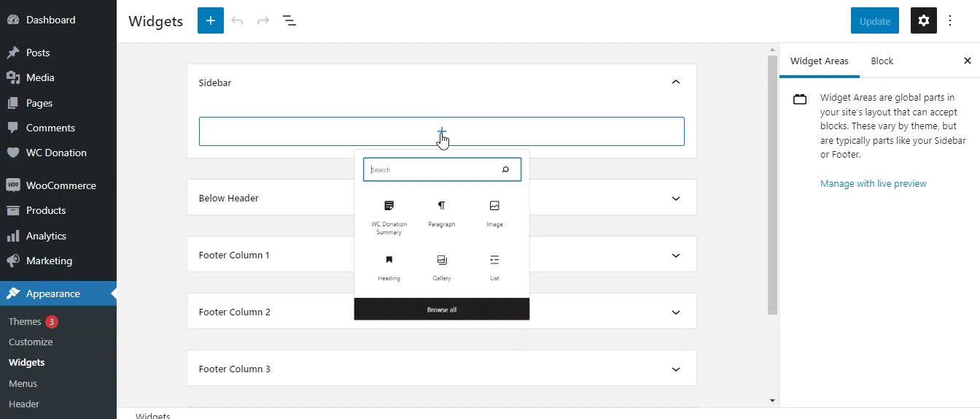
Task: Open the list view icon
Action: click(x=289, y=20)
